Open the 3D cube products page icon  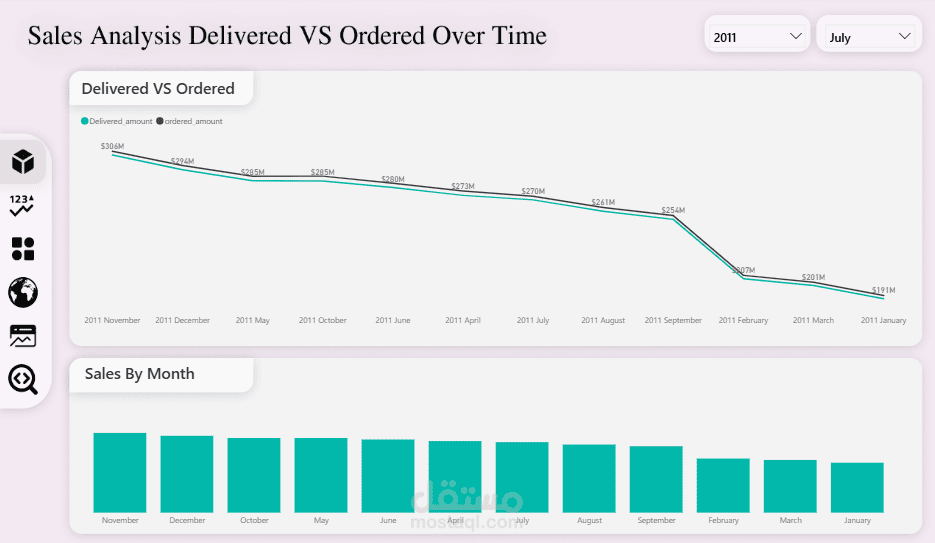click(x=23, y=162)
